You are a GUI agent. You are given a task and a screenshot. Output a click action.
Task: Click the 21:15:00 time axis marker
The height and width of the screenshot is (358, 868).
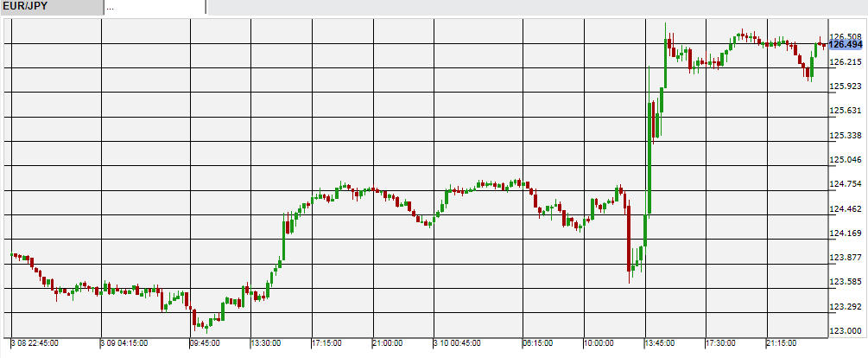[781, 343]
